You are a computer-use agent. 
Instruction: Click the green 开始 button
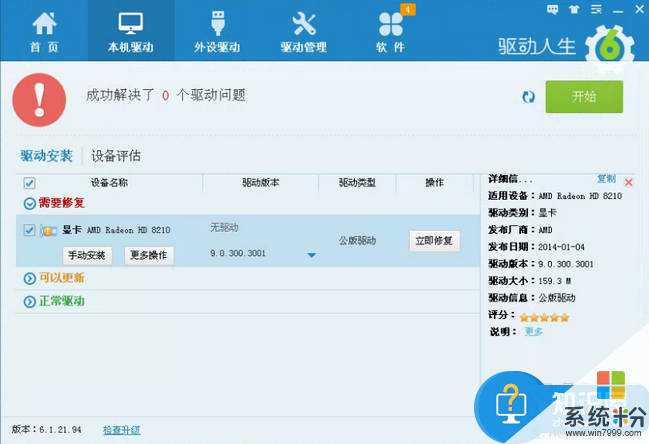click(584, 97)
